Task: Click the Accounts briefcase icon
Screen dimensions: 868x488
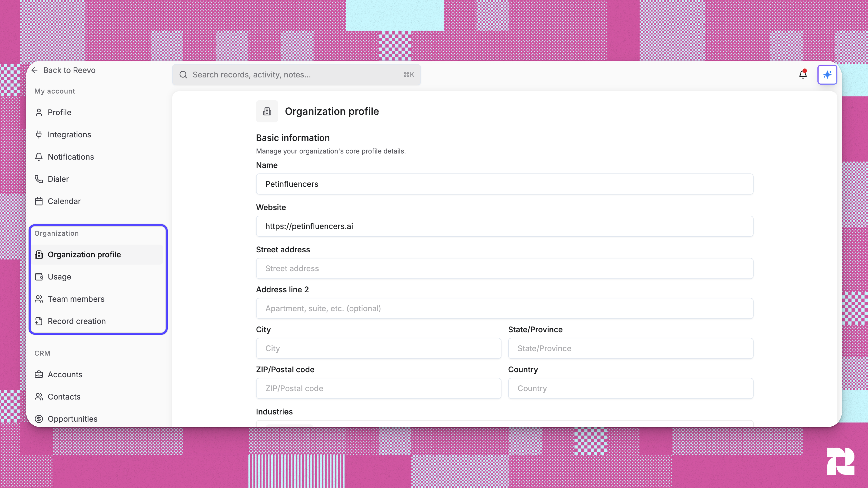Action: 39,374
